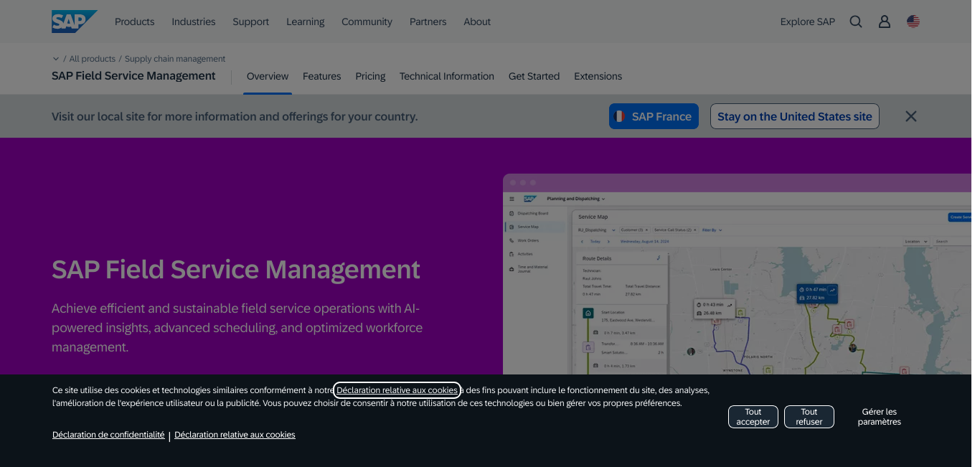Click the Tout accepter cookies button
The width and height of the screenshot is (980, 467).
[x=753, y=417]
